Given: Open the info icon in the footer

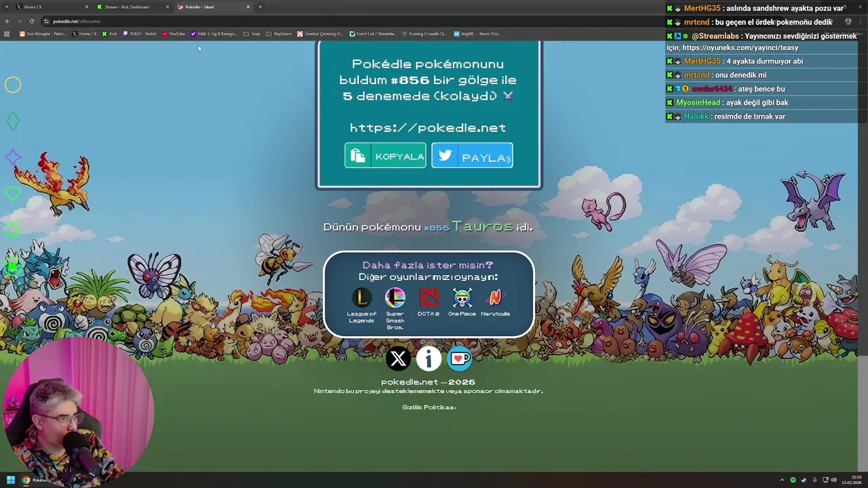Looking at the screenshot, I should tap(429, 359).
